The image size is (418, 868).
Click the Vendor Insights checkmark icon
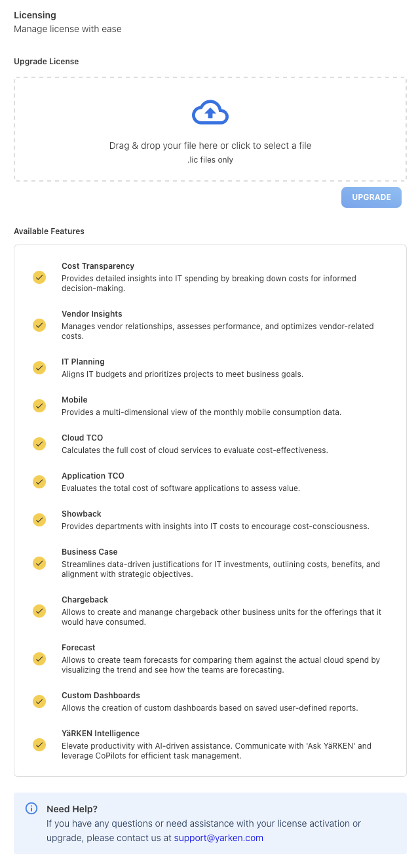pyautogui.click(x=39, y=325)
